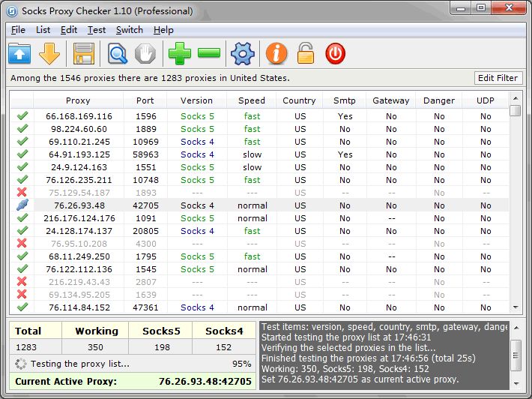This screenshot has width=532, height=399.
Task: Click the orange download arrow icon
Action: 49,53
